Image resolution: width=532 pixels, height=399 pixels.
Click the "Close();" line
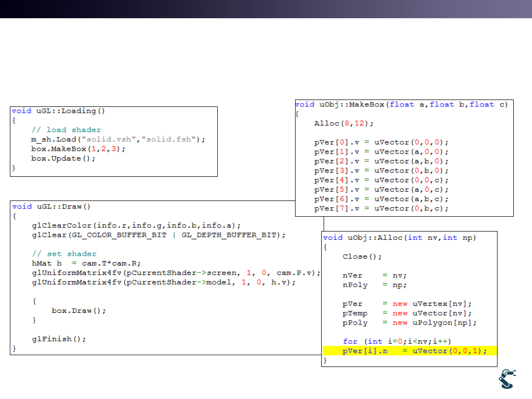(363, 257)
